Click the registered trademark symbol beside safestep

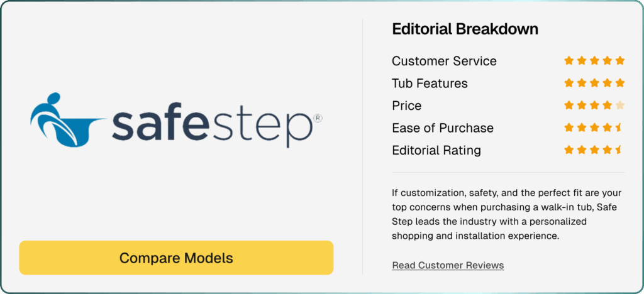pos(317,117)
